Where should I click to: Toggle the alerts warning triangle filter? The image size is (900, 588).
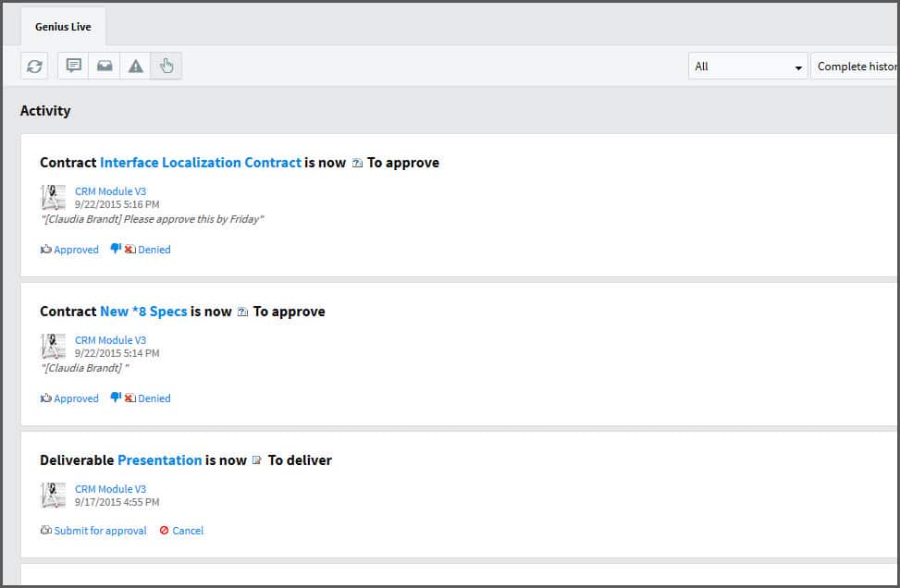136,67
